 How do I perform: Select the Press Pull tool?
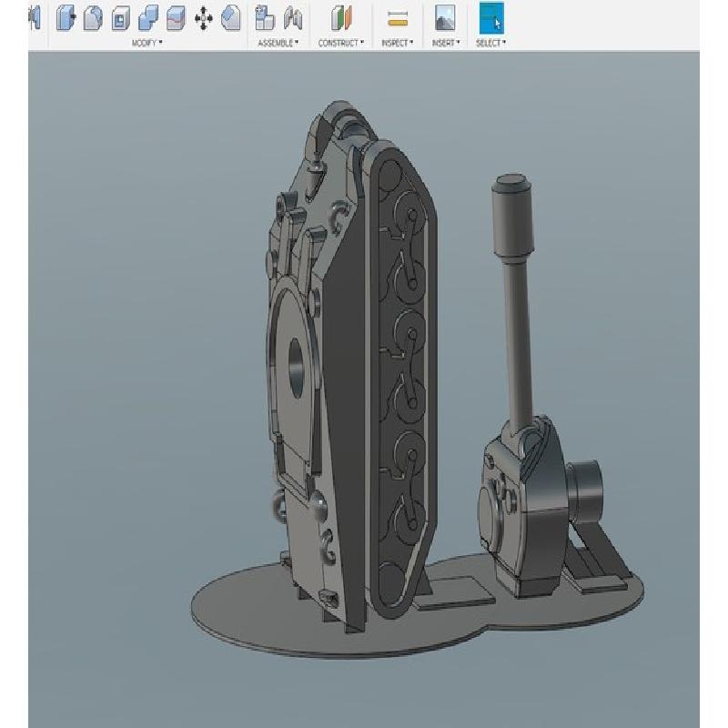coord(65,18)
